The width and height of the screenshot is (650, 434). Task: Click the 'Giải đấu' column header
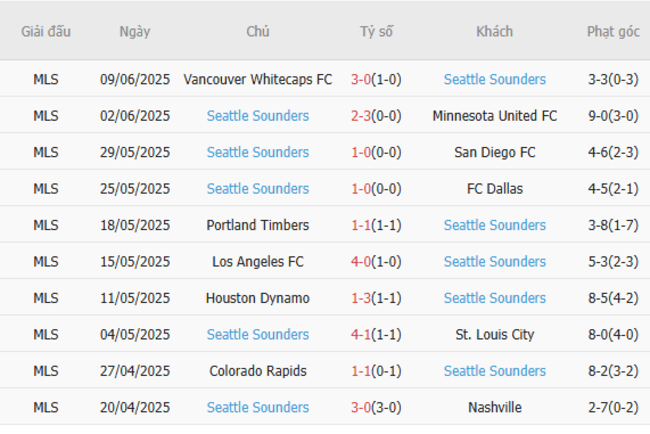coord(46,31)
